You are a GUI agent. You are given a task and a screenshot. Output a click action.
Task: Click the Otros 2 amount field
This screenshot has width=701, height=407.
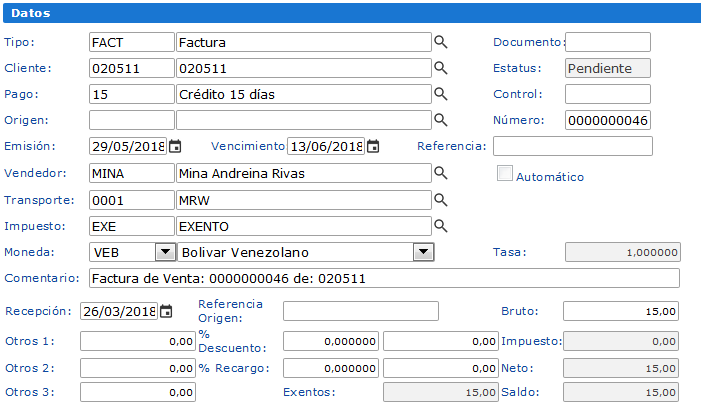[138, 368]
